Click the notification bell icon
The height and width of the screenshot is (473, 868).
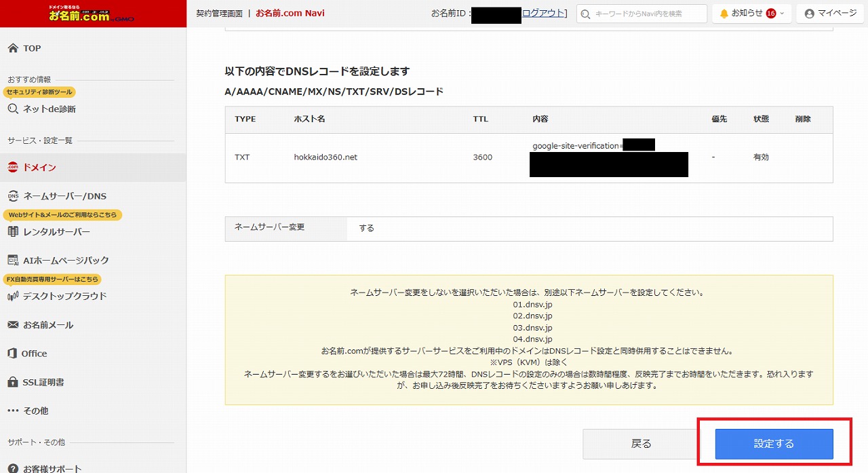click(x=724, y=14)
